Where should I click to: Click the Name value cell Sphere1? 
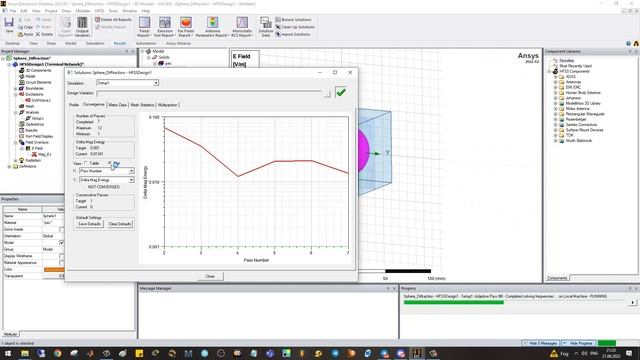pyautogui.click(x=53, y=216)
